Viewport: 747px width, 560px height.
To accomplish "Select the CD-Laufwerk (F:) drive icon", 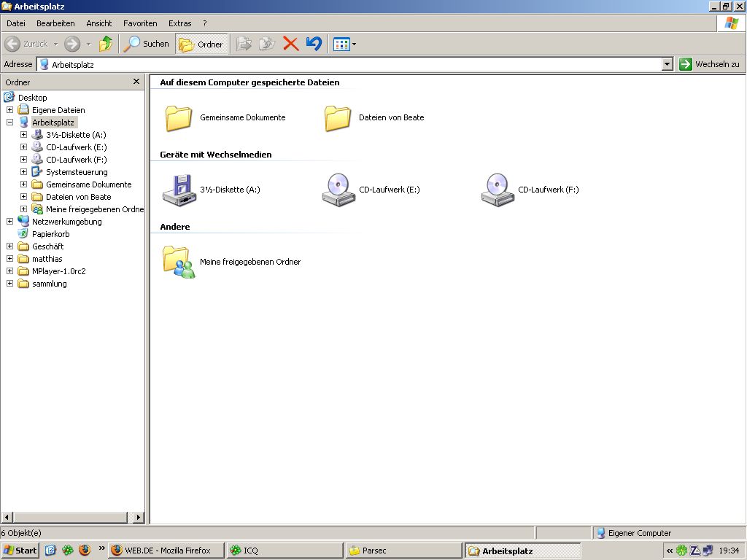I will (497, 190).
